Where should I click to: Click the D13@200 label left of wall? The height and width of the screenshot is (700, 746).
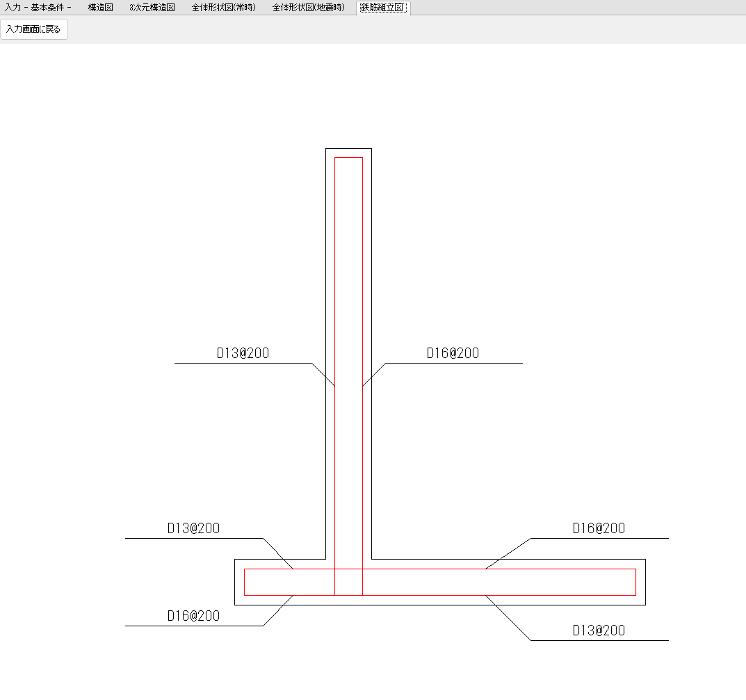[x=243, y=353]
